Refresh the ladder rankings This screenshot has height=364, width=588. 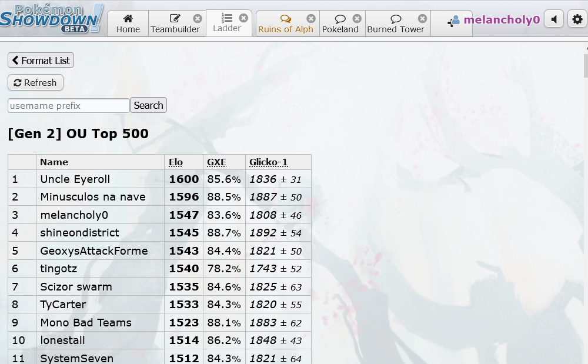[35, 83]
